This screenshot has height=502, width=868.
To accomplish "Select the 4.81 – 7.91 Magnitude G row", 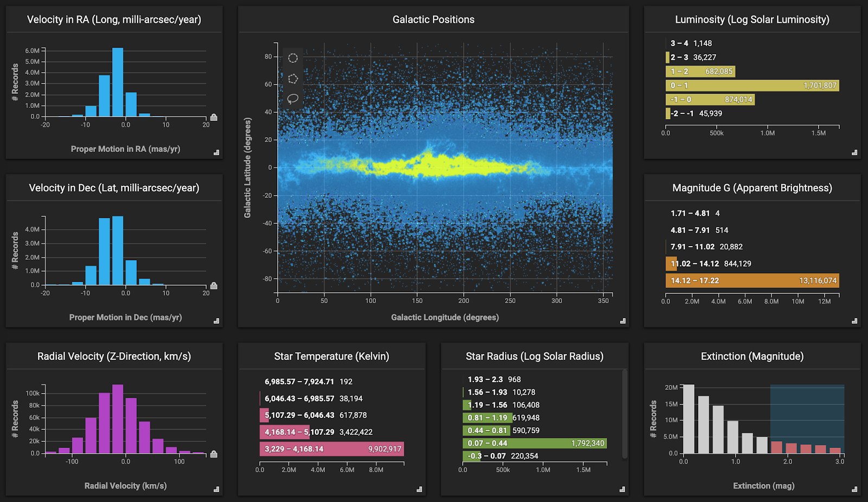I will [x=752, y=230].
